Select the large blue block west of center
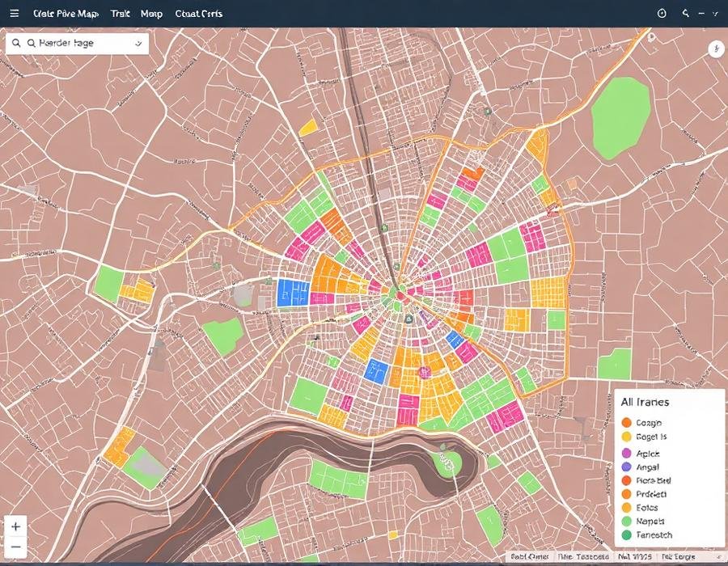Viewport: 728px width, 566px height. (x=293, y=293)
